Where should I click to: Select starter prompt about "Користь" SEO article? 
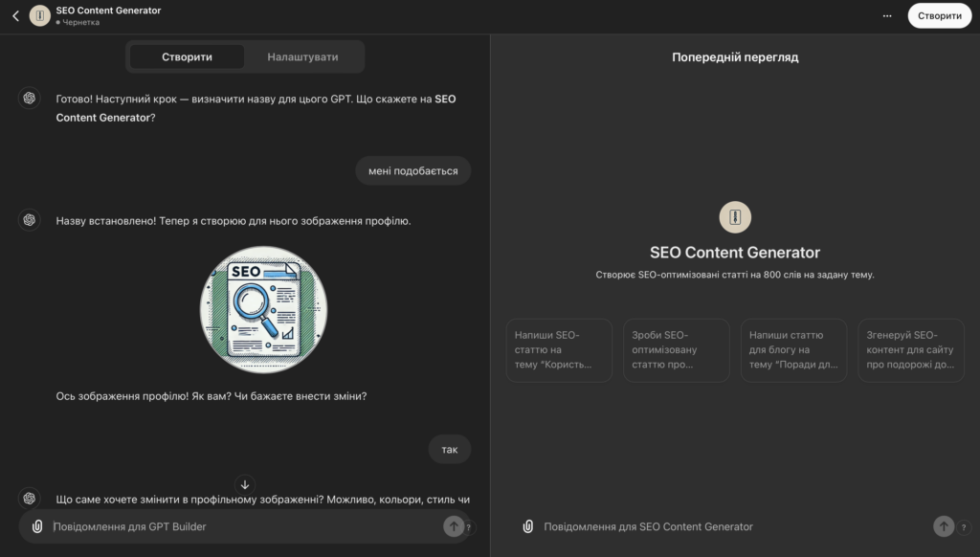point(559,350)
